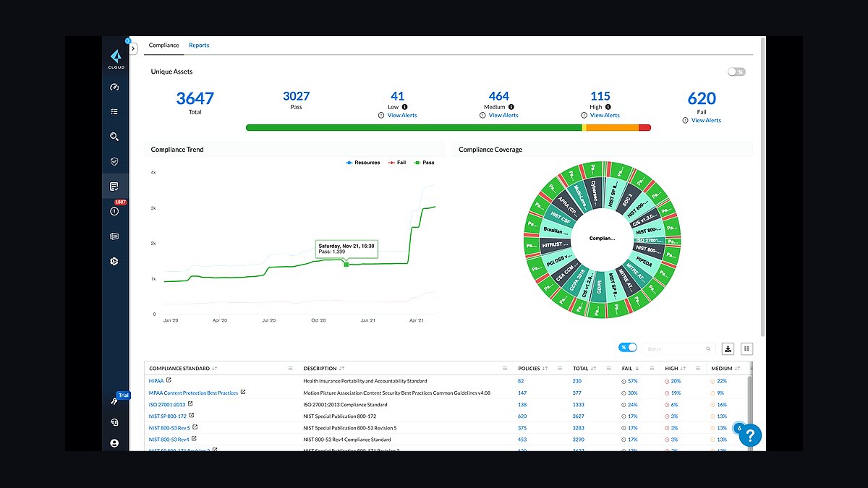This screenshot has width=868, height=488.
Task: Open the column picker icon beside download
Action: [746, 348]
